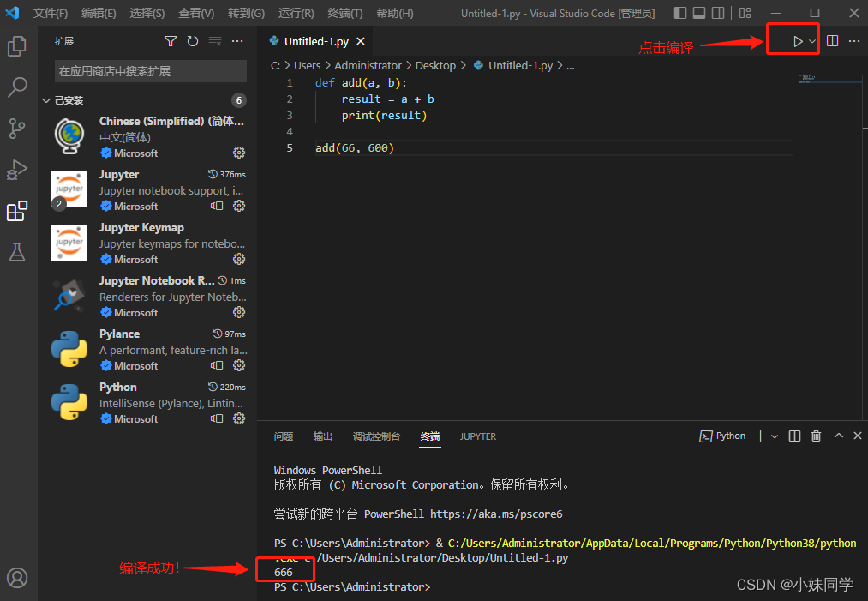
Task: Open 终端(T) menu
Action: 344,14
